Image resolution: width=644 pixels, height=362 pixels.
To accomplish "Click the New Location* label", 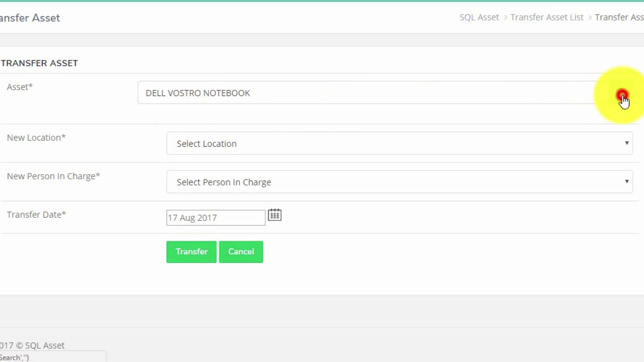I will (36, 137).
